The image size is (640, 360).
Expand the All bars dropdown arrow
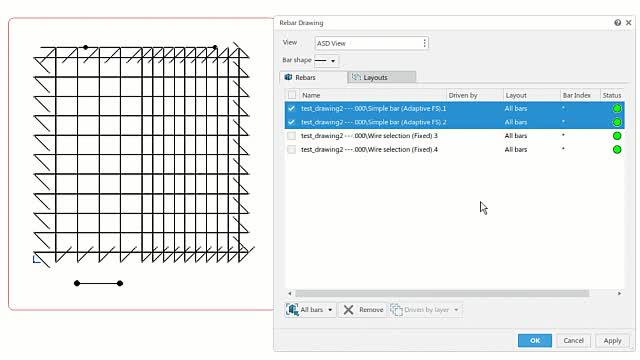pos(330,310)
